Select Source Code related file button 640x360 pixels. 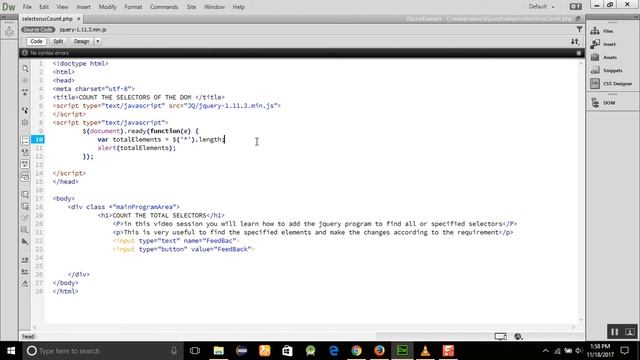click(38, 29)
